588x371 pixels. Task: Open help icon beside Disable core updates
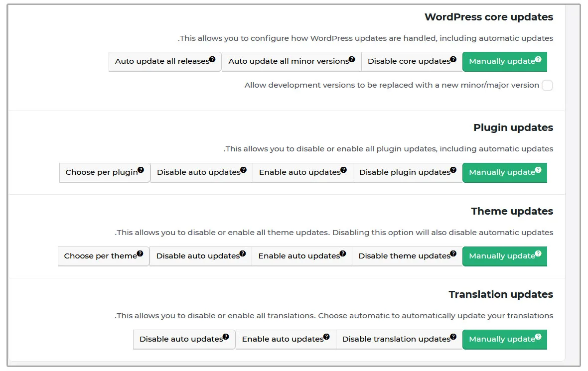click(453, 59)
